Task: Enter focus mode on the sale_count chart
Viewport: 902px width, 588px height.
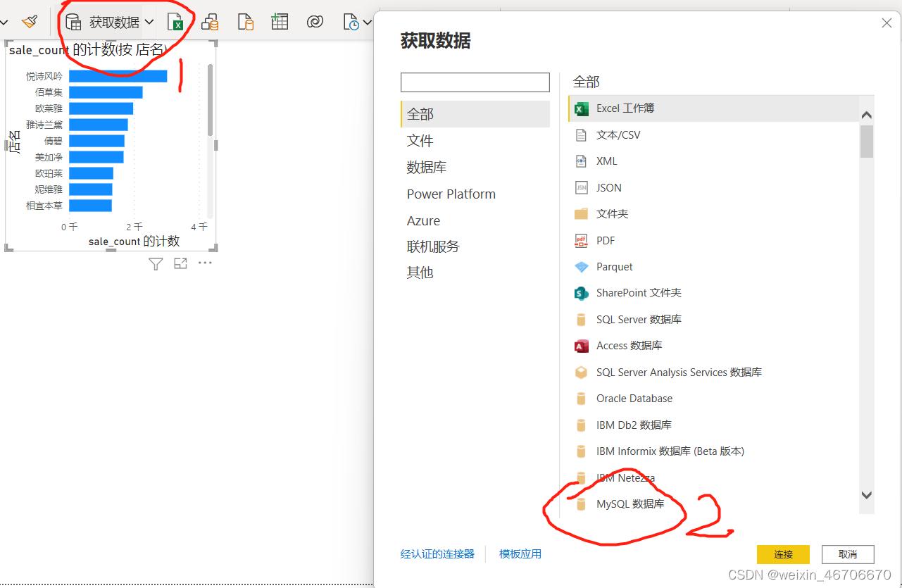Action: coord(180,263)
